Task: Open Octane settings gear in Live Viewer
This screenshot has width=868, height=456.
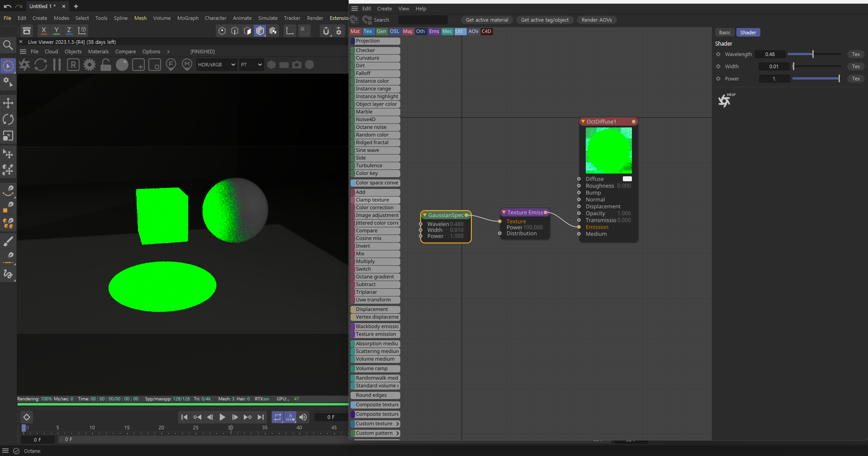Action: pyautogui.click(x=90, y=65)
